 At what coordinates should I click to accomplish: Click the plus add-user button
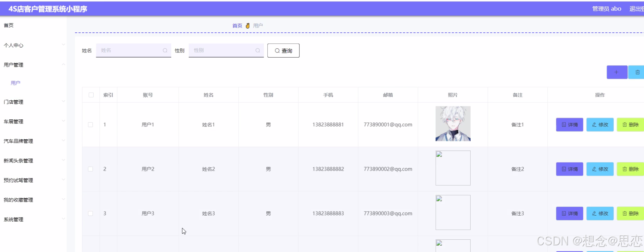coord(617,72)
